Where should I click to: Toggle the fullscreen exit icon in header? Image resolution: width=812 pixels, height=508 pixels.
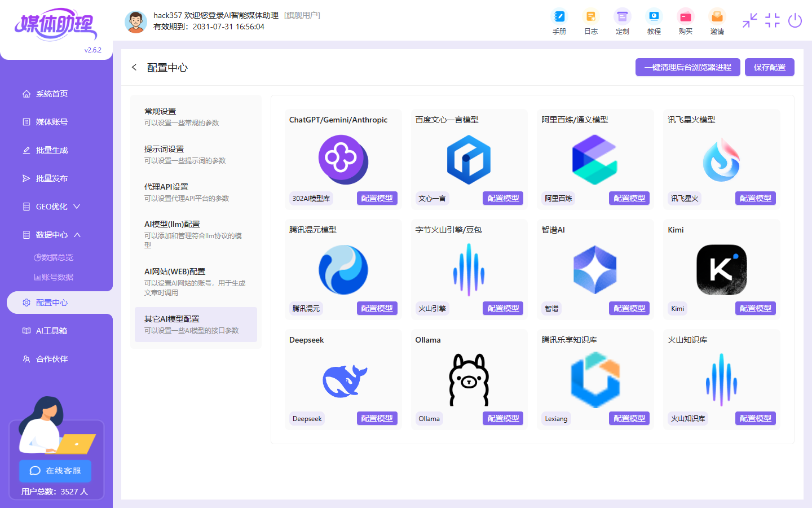773,20
